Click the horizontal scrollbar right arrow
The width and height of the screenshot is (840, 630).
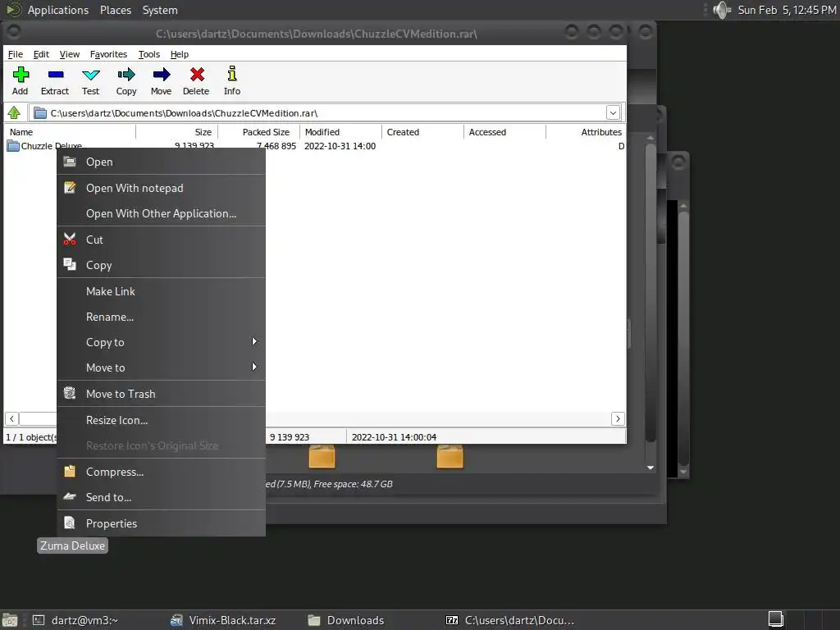pos(618,418)
